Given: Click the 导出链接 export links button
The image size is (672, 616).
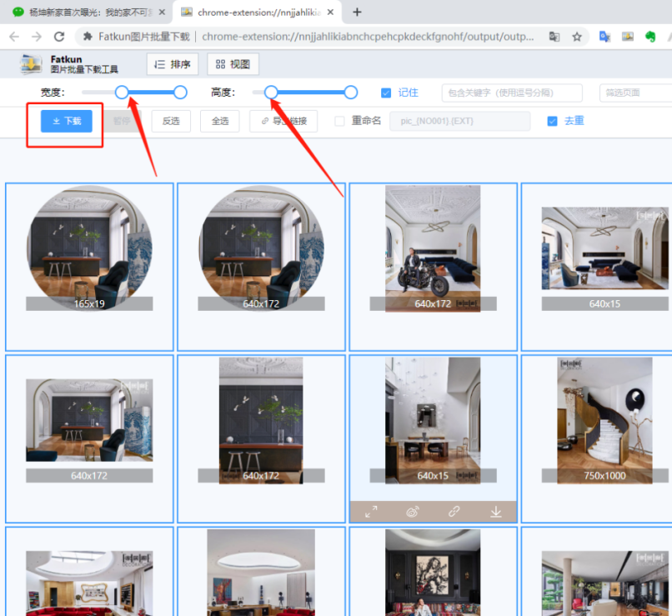Looking at the screenshot, I should point(283,121).
